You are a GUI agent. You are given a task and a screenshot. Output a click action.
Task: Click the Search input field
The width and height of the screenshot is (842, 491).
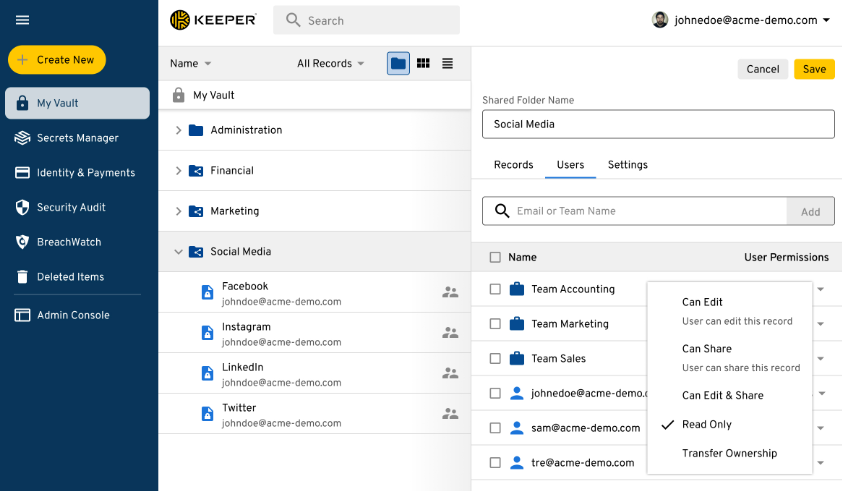coord(366,20)
